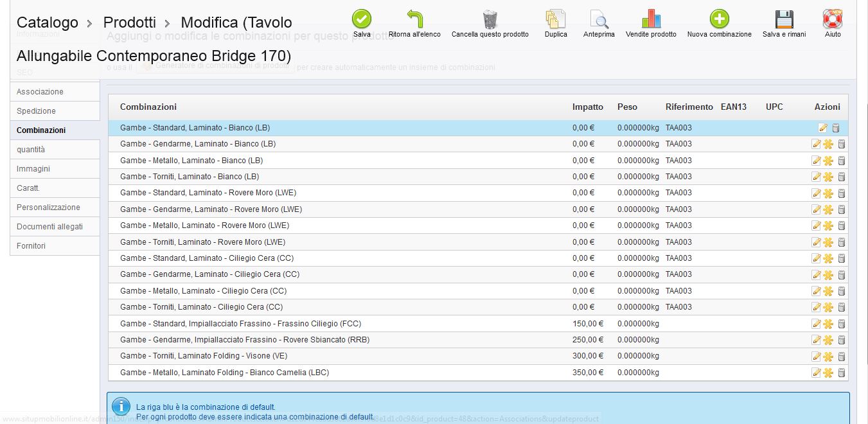The height and width of the screenshot is (424, 868).
Task: Click Salva e rimani floppy icon
Action: pos(784,19)
